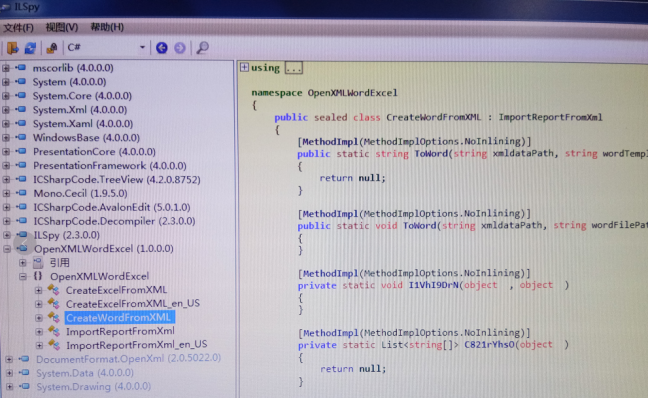Open the 视图(V) menu
The image size is (649, 398).
coord(62,28)
